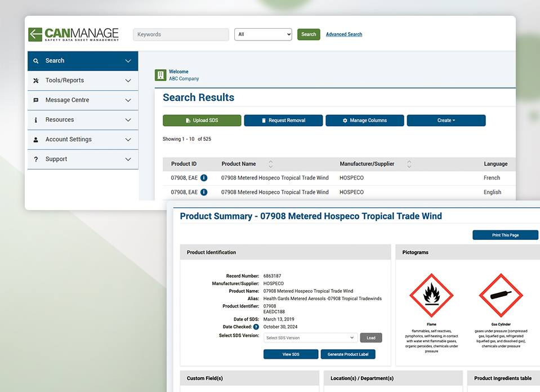
Task: Click the green Search button
Action: [x=309, y=34]
